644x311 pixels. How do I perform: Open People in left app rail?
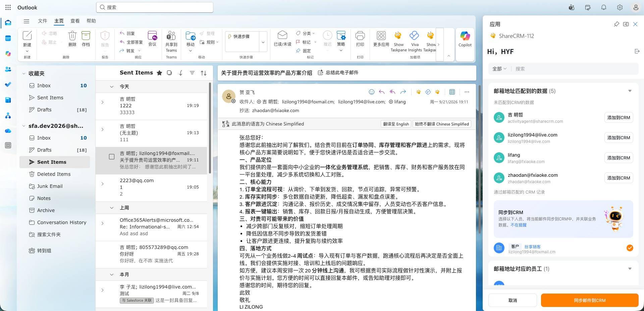point(8,69)
